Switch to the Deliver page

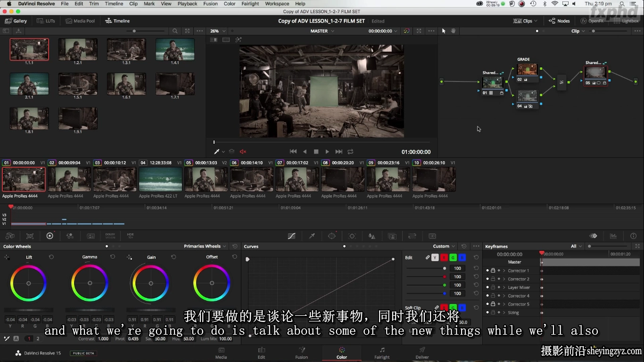(x=422, y=353)
